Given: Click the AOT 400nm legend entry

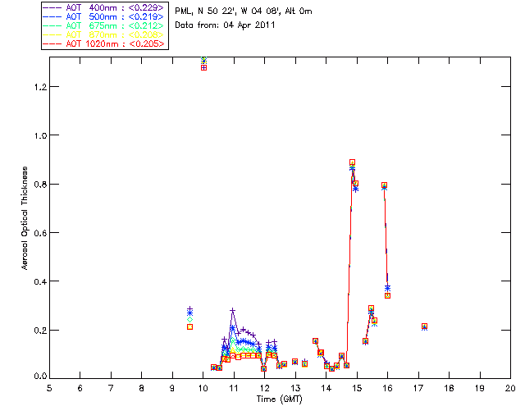Looking at the screenshot, I should click(103, 8).
